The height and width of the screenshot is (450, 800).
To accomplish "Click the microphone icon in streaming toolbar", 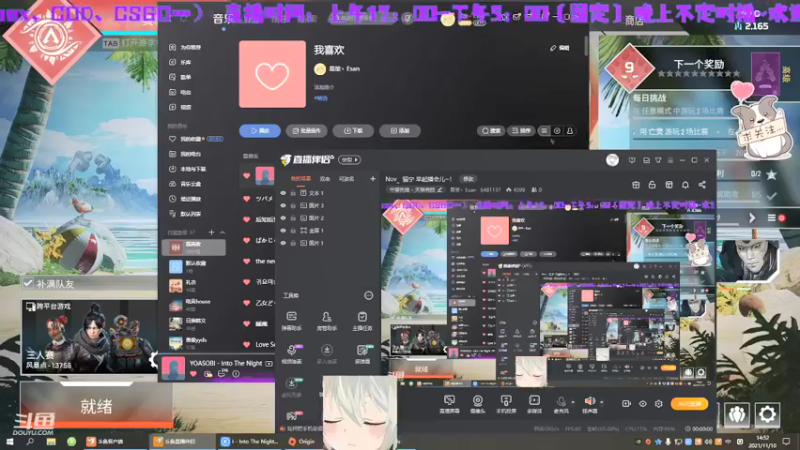I will click(x=561, y=402).
